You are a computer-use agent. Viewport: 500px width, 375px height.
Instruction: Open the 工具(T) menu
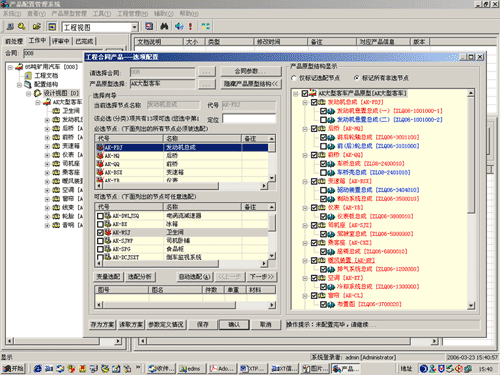pyautogui.click(x=102, y=14)
